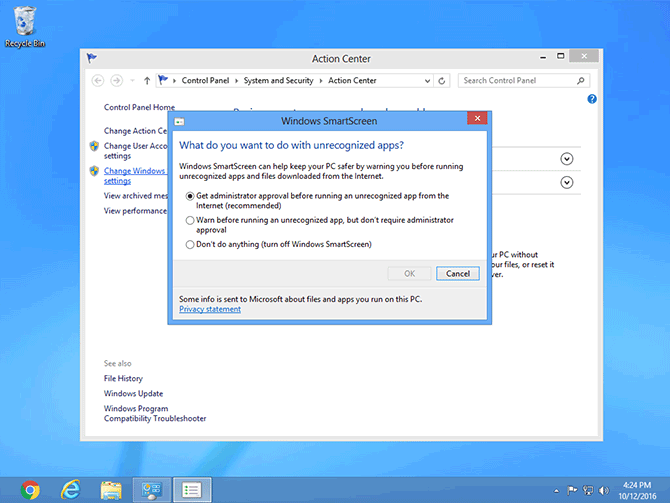The image size is (670, 503).
Task: Open network icon in system tray
Action: [588, 491]
